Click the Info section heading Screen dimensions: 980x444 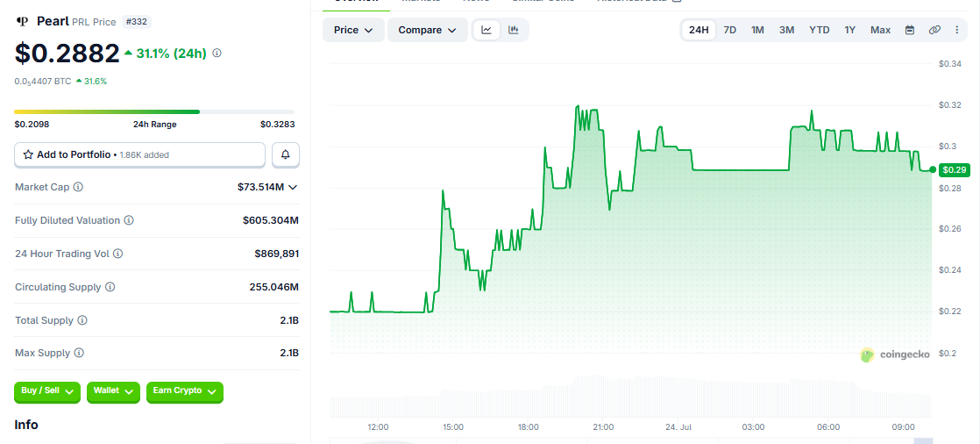tap(26, 425)
